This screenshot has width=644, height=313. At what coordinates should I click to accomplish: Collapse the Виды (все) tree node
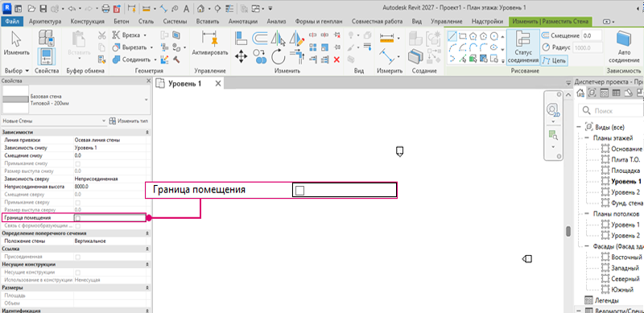(578, 127)
